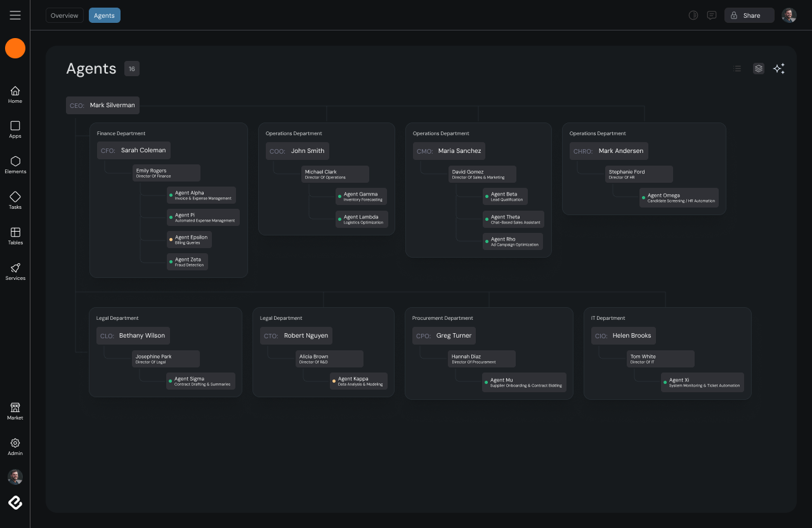Select CEO Mark Silverman's node
Viewport: 812px width, 528px height.
102,105
